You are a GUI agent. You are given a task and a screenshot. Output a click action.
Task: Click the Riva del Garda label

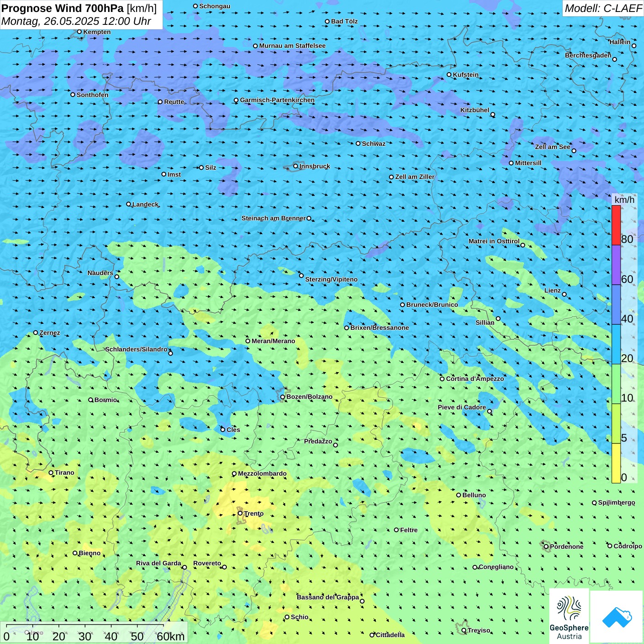pyautogui.click(x=158, y=563)
